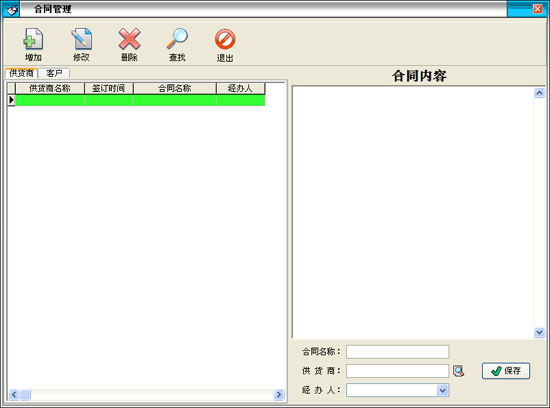
Task: Click the 退出 (Exit) icon
Action: (225, 39)
